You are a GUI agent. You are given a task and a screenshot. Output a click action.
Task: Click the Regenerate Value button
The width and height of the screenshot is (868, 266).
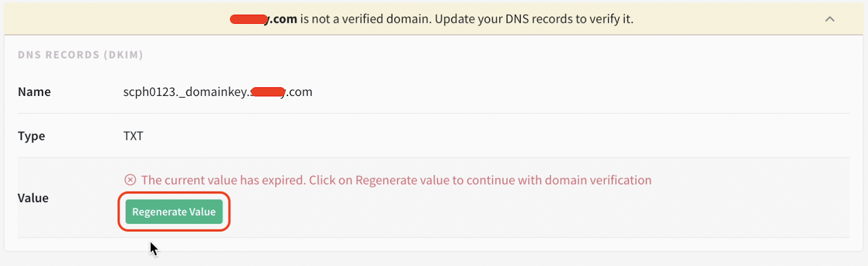[x=174, y=212]
